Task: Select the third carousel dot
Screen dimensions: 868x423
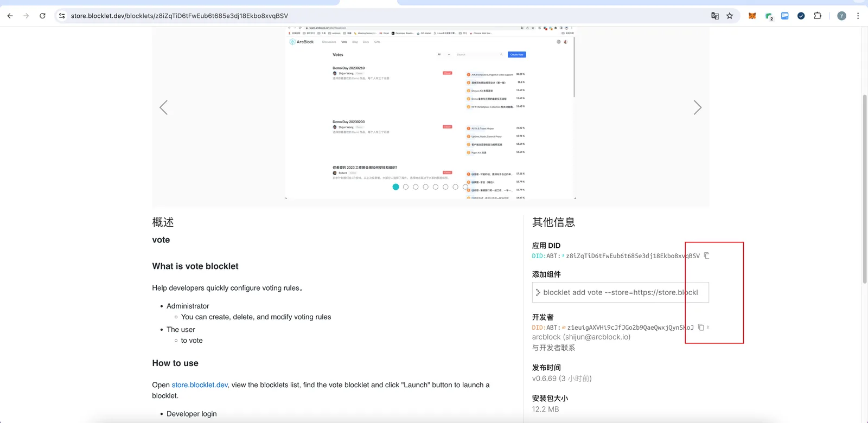Action: point(416,187)
